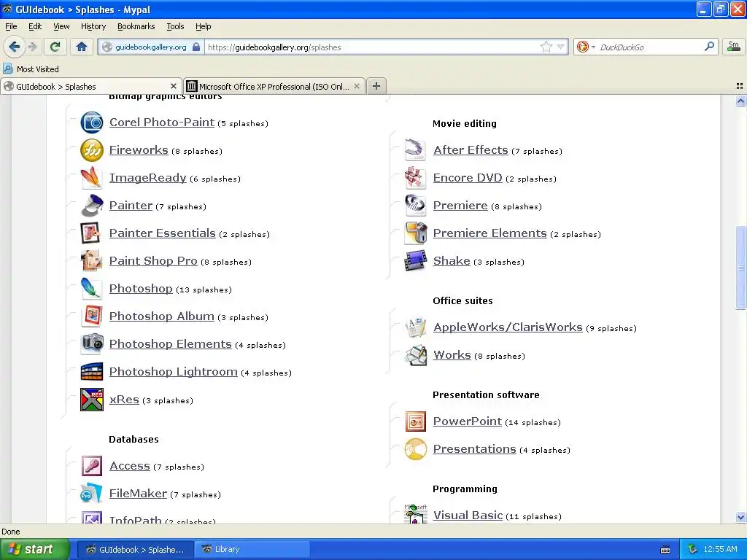747x560 pixels.
Task: Open the Most Visited bookmarks folder
Action: pyautogui.click(x=31, y=69)
